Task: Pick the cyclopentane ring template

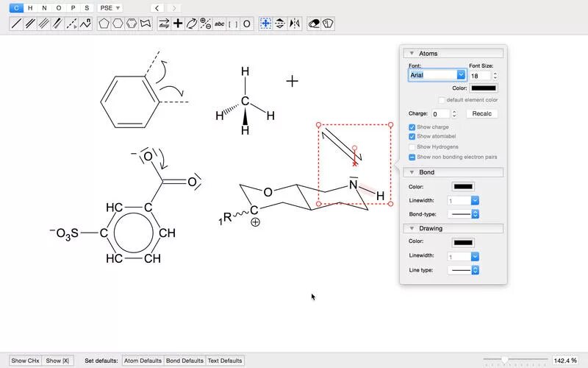Action: [104, 24]
